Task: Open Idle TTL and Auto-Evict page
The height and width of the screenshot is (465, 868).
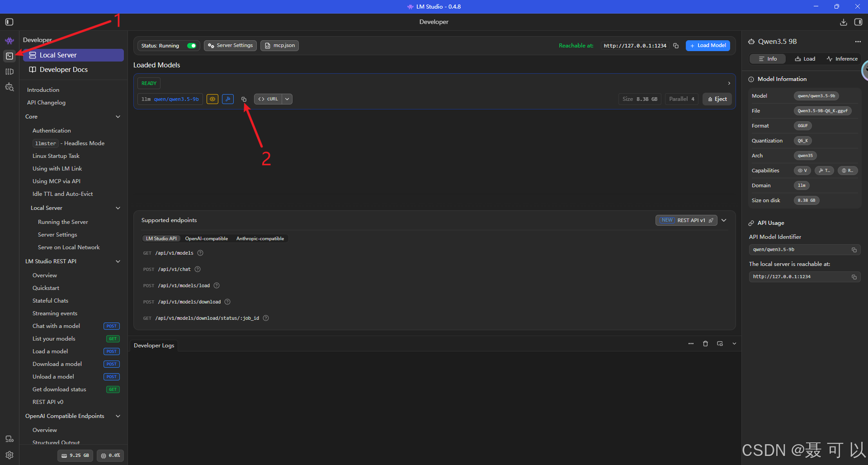Action: [x=62, y=194]
